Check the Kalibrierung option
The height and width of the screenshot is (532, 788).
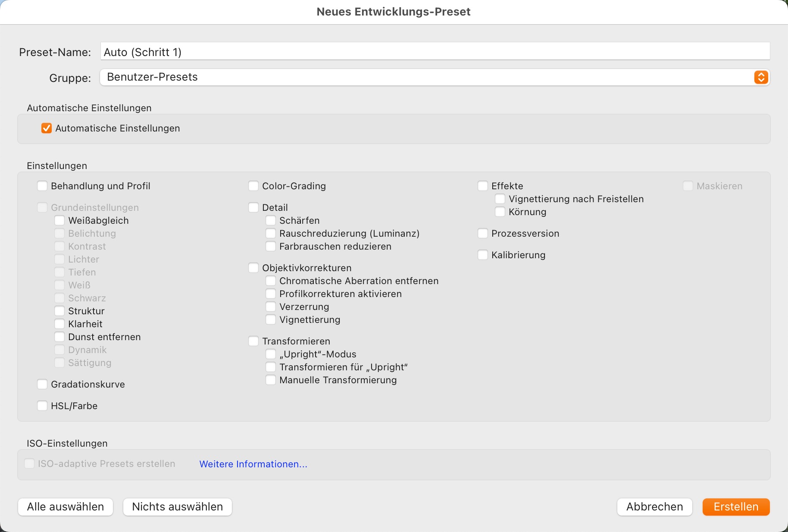coord(483,255)
